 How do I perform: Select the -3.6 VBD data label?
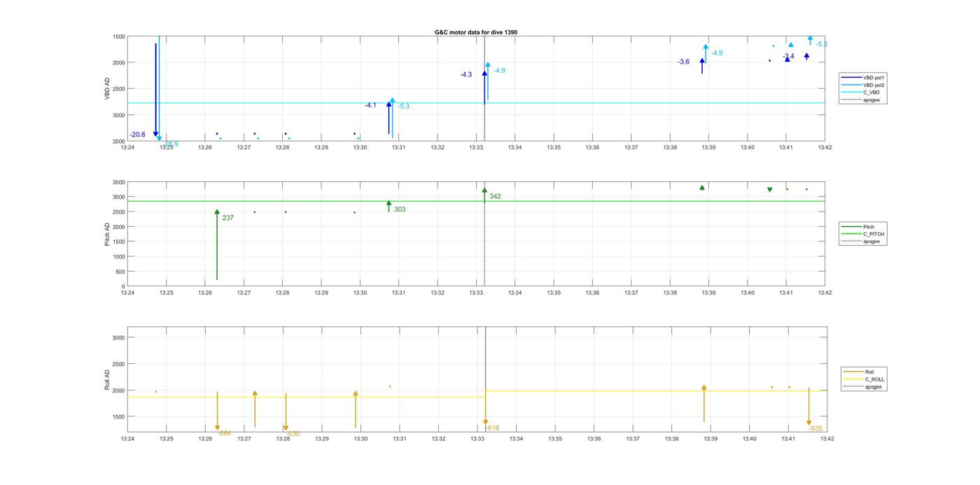(683, 62)
